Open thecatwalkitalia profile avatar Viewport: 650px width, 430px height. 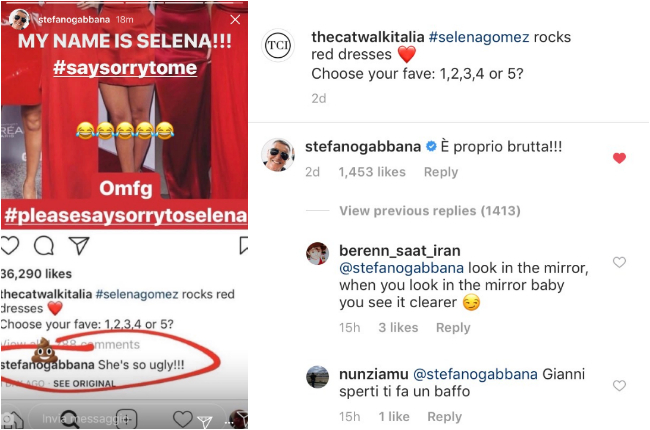[x=277, y=48]
